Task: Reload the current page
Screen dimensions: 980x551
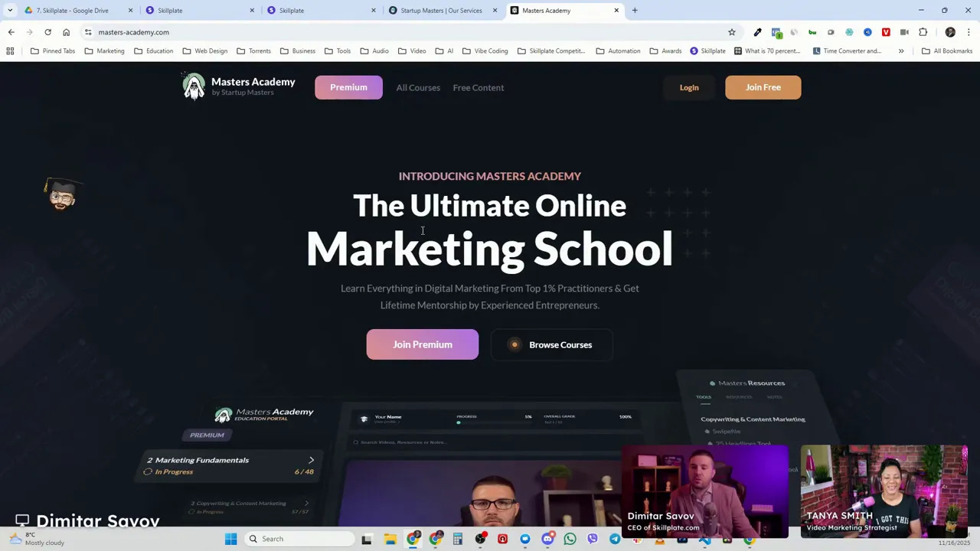Action: 47,32
